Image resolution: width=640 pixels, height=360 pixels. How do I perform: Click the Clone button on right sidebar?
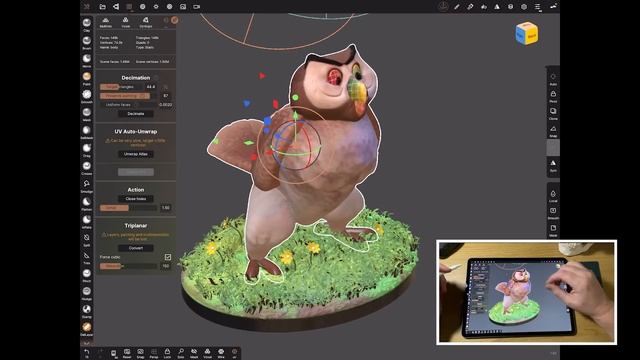tap(553, 114)
